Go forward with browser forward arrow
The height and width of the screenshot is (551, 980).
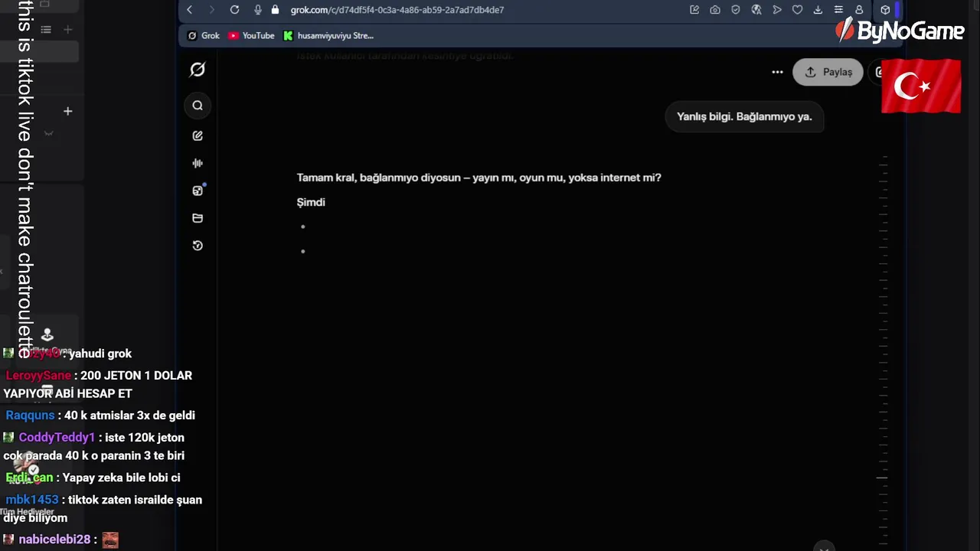[212, 10]
